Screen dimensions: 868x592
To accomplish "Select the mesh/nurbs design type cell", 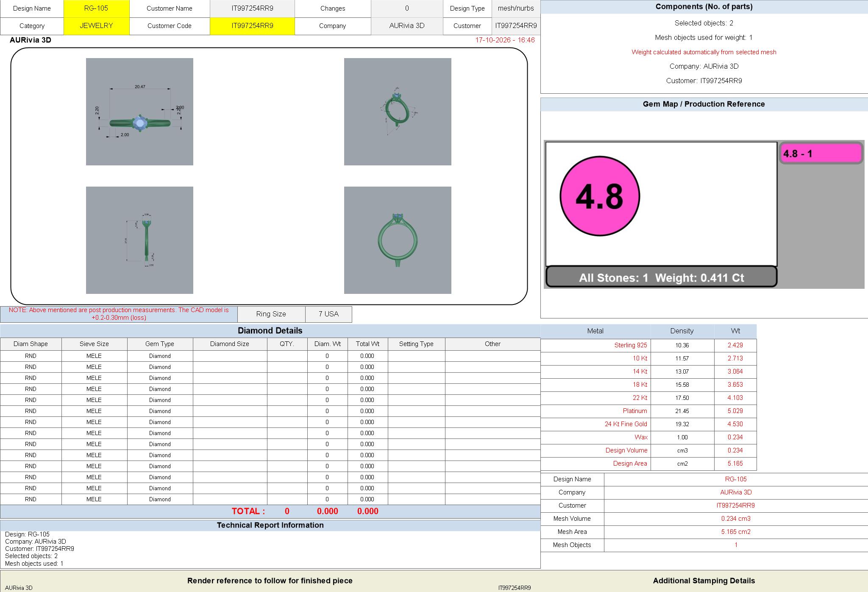I will (516, 8).
